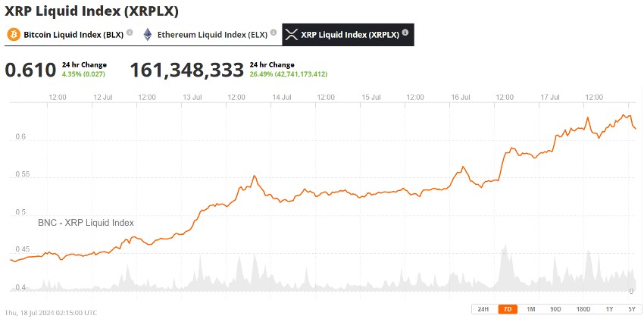The image size is (644, 322).
Task: Select the 7D time range
Action: coord(508,309)
